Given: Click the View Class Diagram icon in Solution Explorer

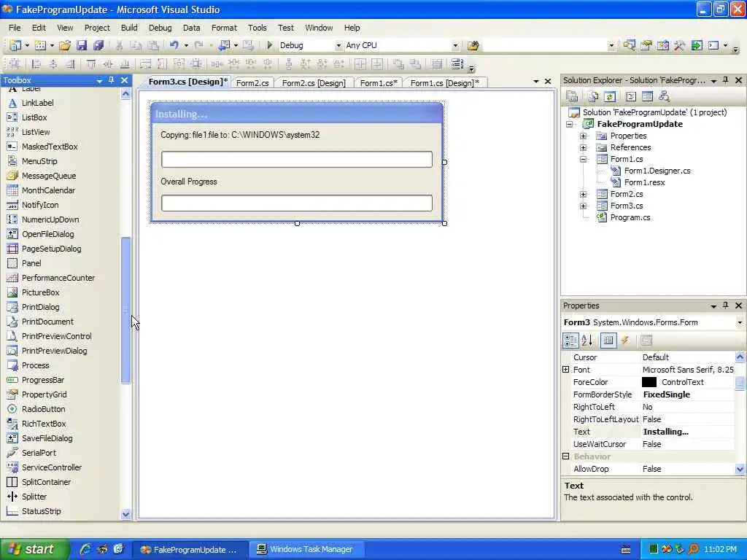Looking at the screenshot, I should point(664,97).
